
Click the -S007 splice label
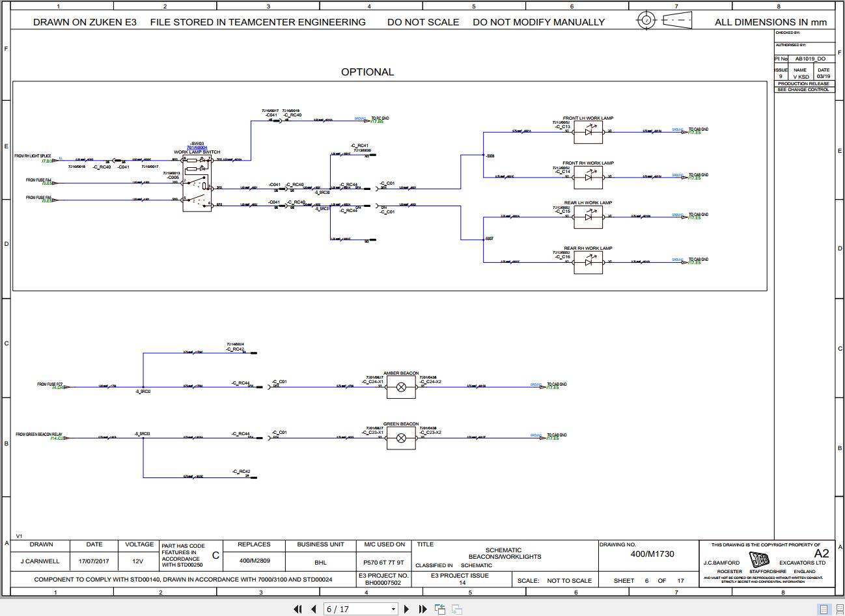click(489, 239)
